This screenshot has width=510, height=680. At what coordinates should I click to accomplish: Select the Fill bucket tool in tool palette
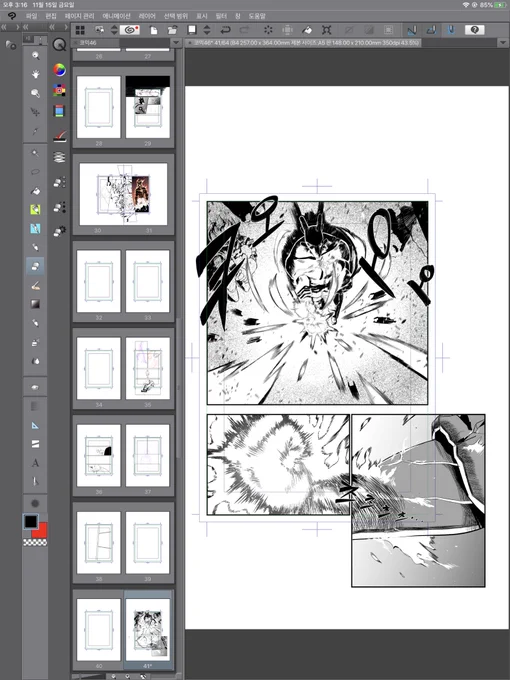click(x=35, y=191)
